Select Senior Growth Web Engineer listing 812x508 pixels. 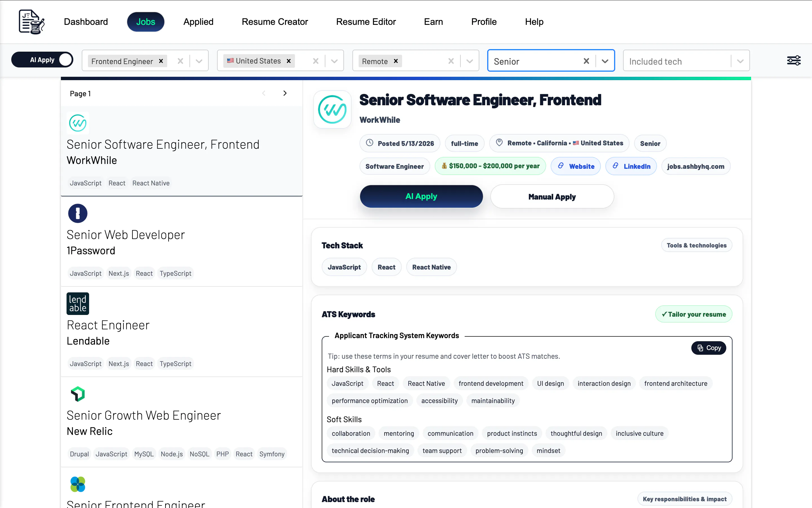(x=182, y=422)
